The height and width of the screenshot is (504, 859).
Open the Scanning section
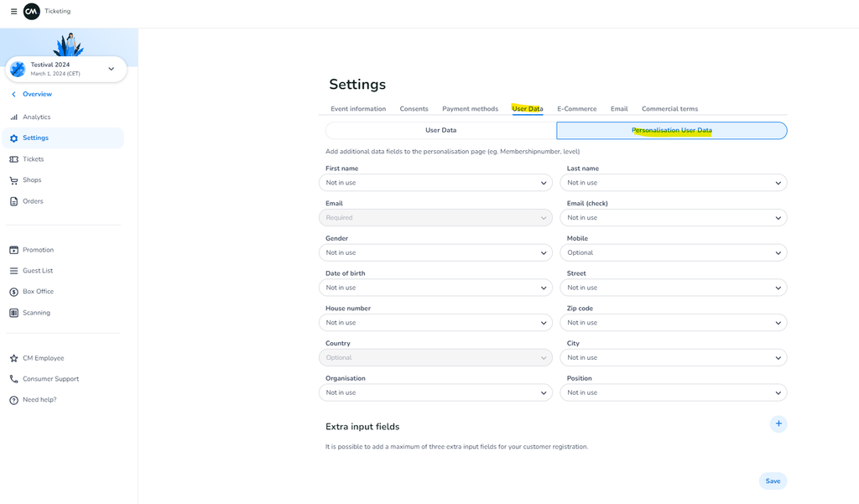click(x=36, y=313)
